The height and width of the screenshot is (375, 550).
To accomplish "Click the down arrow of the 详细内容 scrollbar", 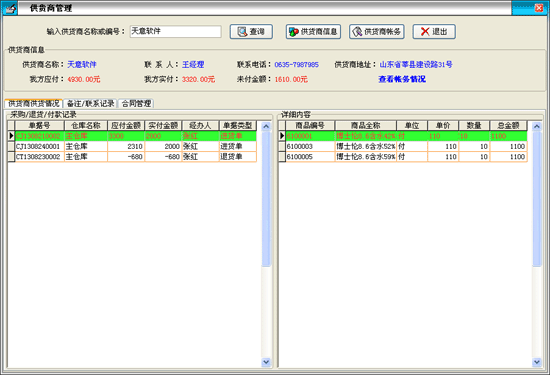I will click(x=537, y=362).
